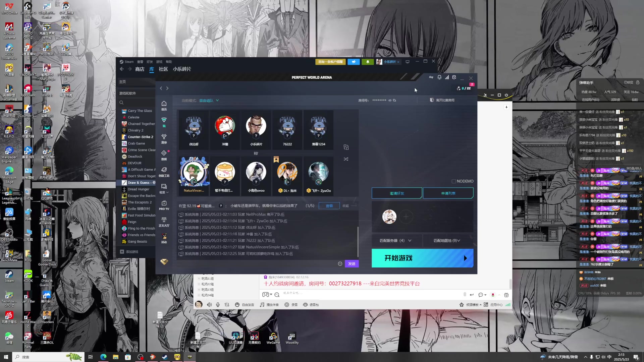This screenshot has height=362, width=644.
Task: Click the switch-arrows icon in arena title bar
Action: pyautogui.click(x=431, y=77)
